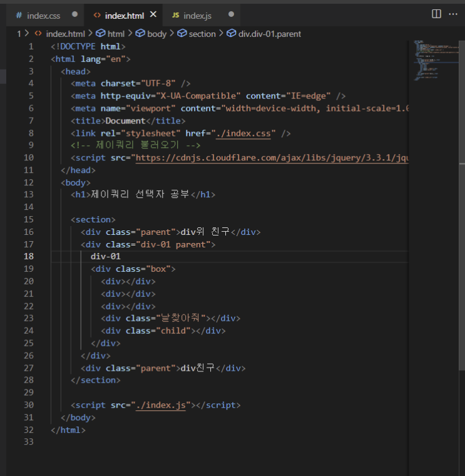Open the More Actions ellipsis menu
Image resolution: width=465 pixels, height=476 pixels.
454,14
